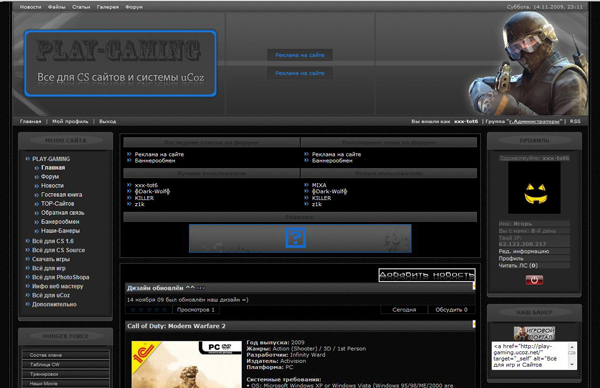
Task: Open Наши Movie in Hunger Force menu
Action: point(65,383)
